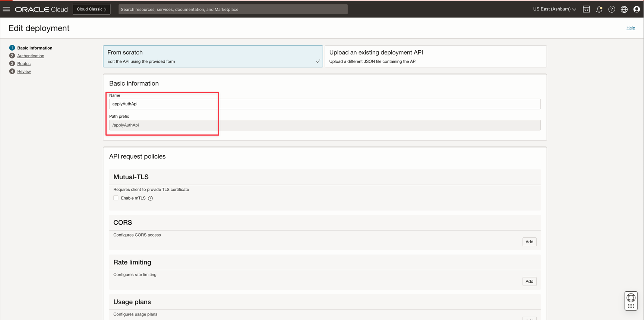Open the language globe icon
Screen dimensions: 644x320
tap(624, 9)
